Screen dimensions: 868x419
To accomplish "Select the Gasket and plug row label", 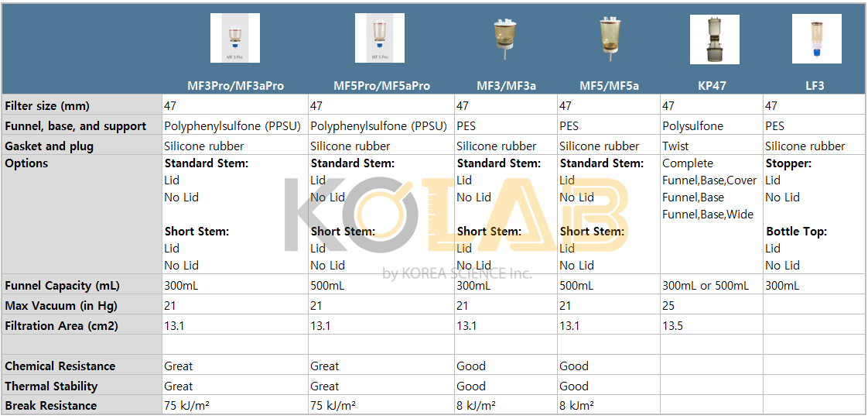I will tap(50, 146).
